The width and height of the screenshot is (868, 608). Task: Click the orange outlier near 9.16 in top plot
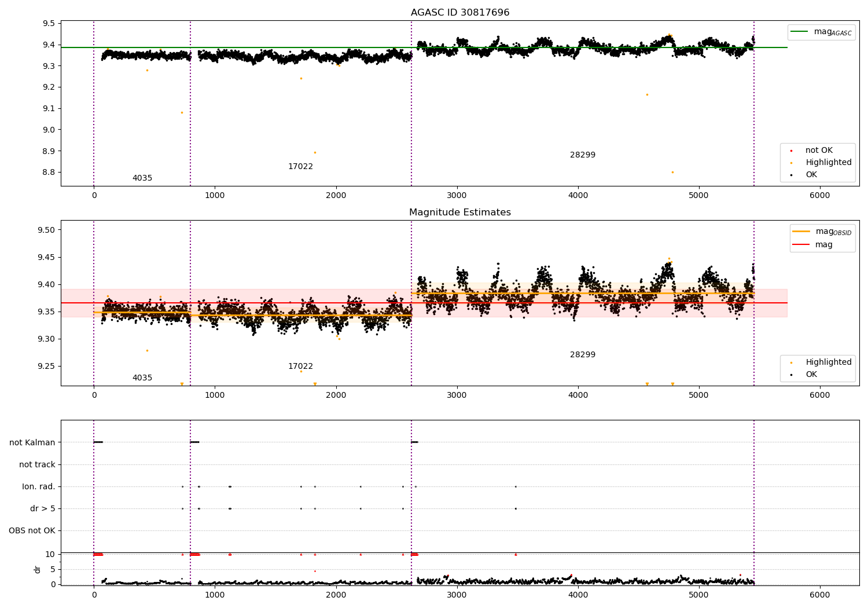647,94
